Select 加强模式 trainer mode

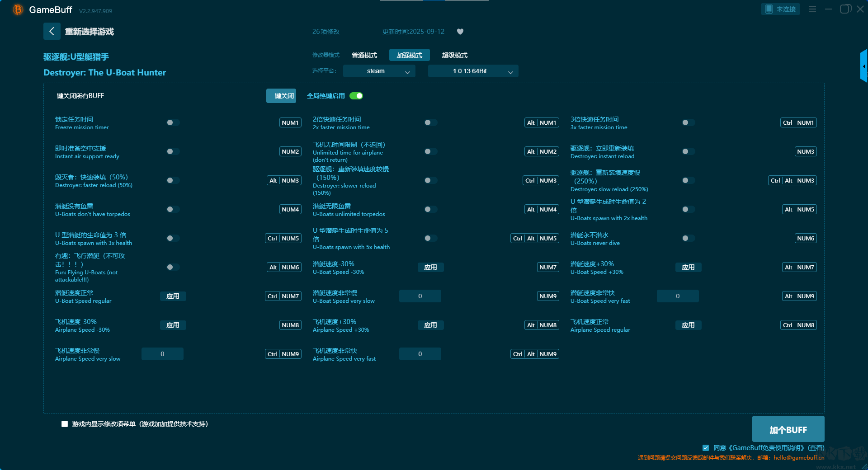click(x=410, y=55)
